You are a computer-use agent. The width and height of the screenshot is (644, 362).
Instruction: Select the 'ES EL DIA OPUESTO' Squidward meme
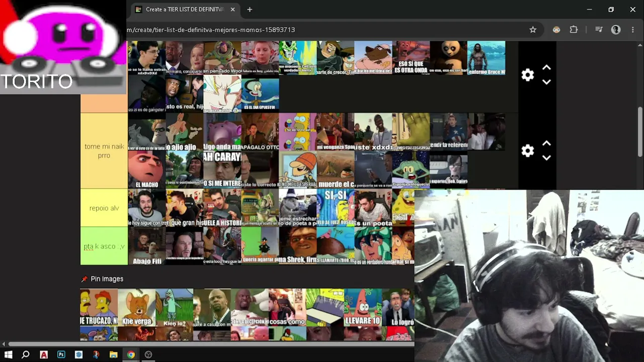pyautogui.click(x=260, y=94)
